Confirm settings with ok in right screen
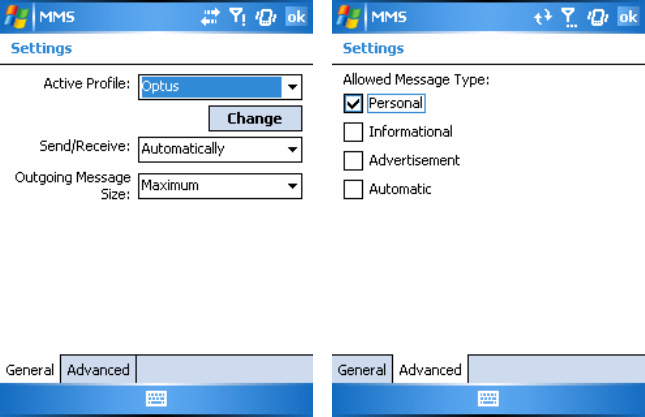 [x=628, y=17]
